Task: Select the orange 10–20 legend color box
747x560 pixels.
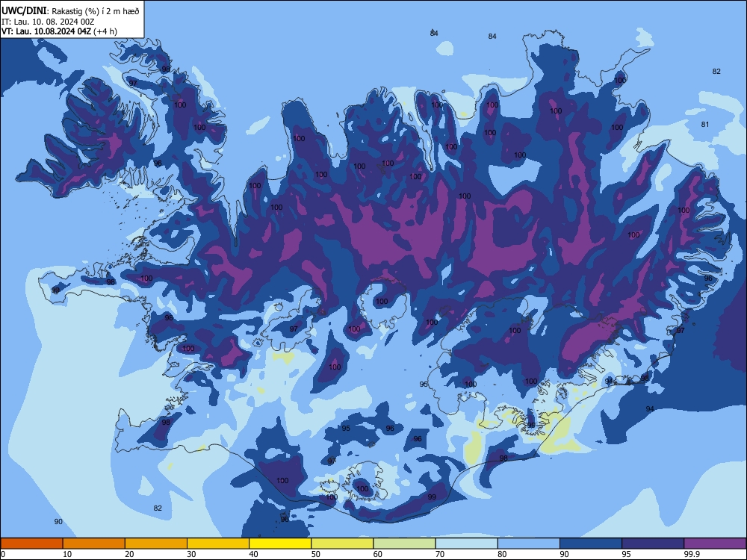Action: [94, 544]
